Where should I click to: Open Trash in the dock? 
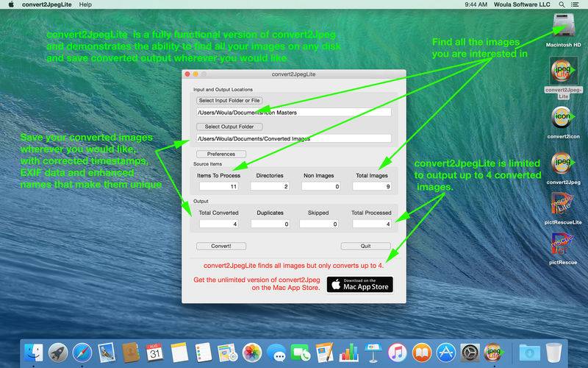point(554,353)
